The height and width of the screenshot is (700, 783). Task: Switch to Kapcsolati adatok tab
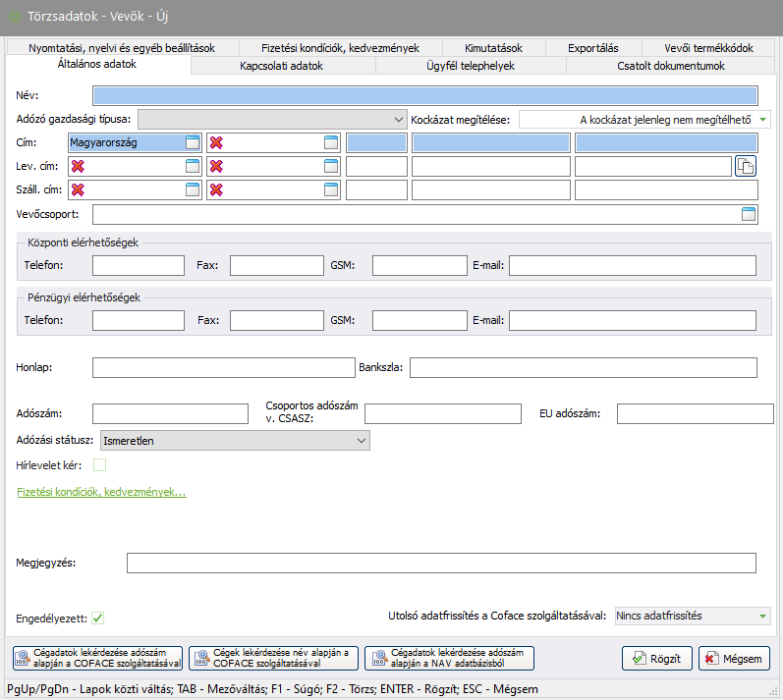[281, 66]
